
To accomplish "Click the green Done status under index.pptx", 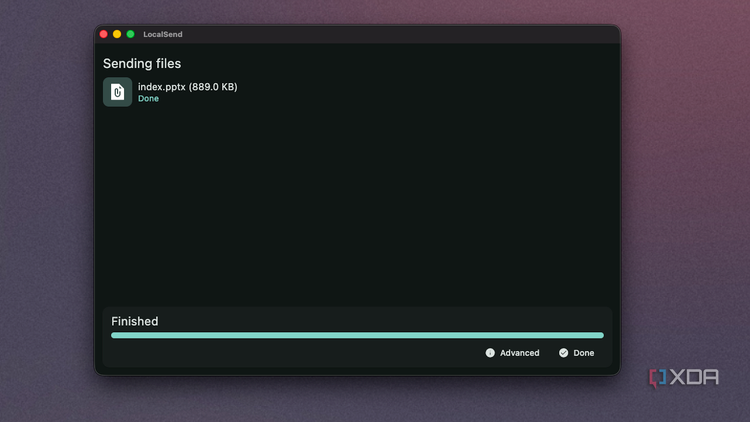I will coord(148,99).
